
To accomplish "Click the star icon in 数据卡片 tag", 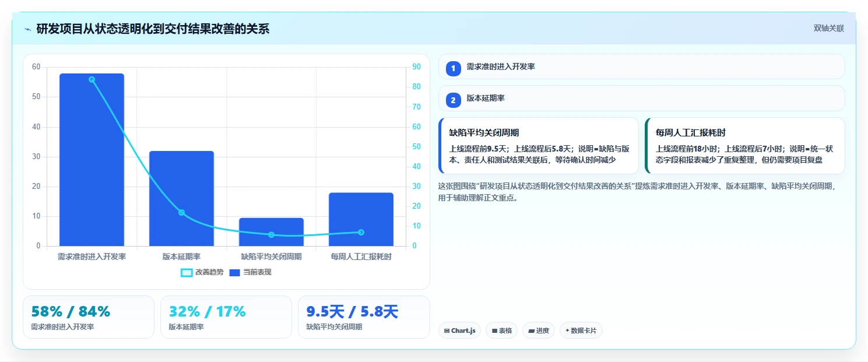I will 567,331.
